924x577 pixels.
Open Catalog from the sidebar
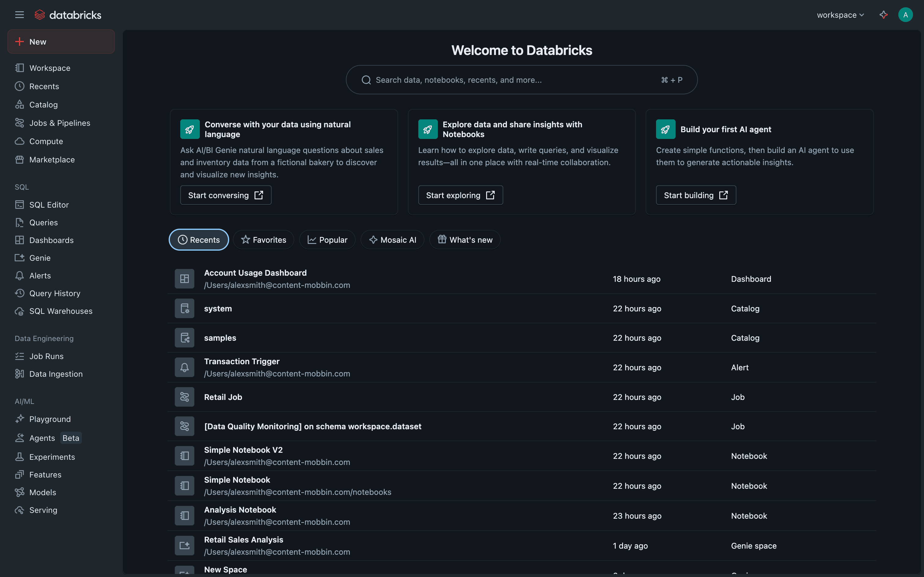pyautogui.click(x=43, y=104)
